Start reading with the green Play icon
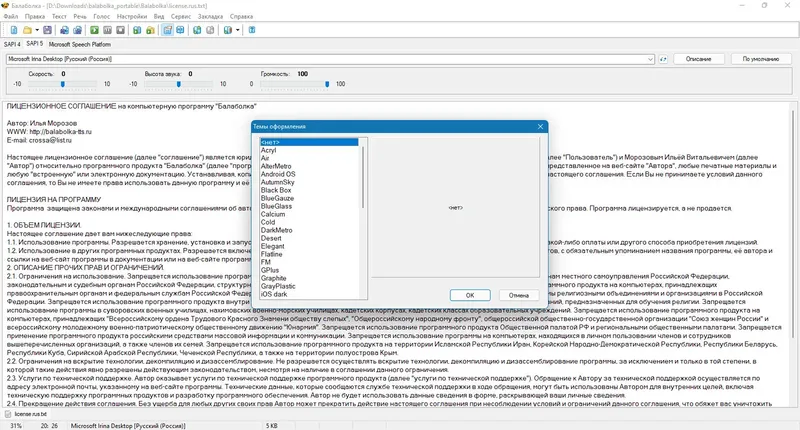Screen dimensions: 800x430 coord(94,30)
